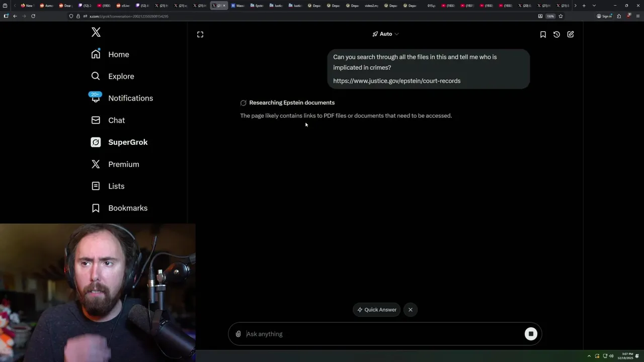Start a new Grok chat
The width and height of the screenshot is (644, 362).
point(571,34)
